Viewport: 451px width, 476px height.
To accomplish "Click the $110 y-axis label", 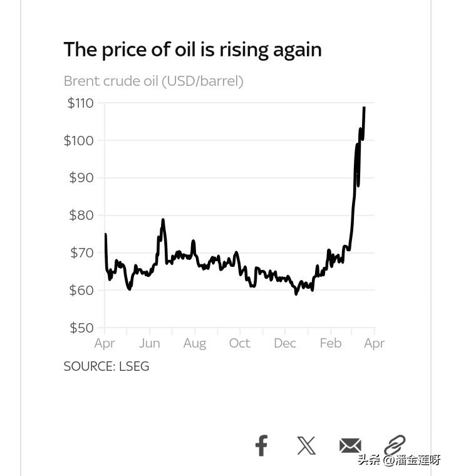I will (x=80, y=103).
